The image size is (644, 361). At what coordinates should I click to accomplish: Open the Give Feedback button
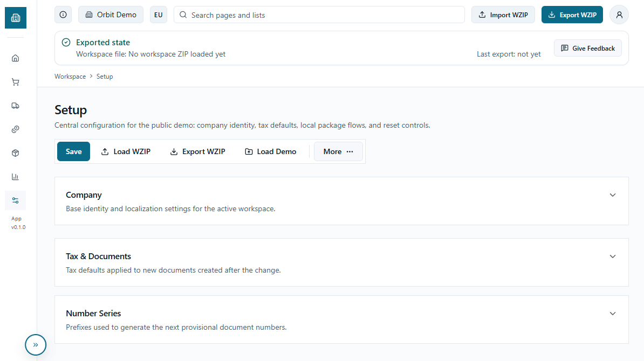[588, 48]
